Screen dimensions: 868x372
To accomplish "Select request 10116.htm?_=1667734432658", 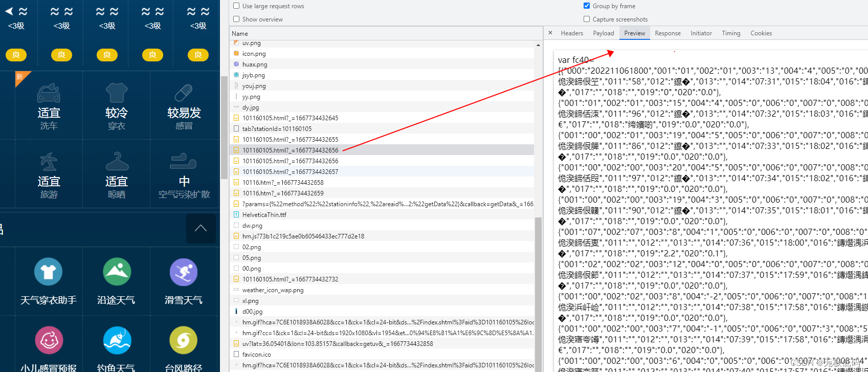I will [x=382, y=183].
